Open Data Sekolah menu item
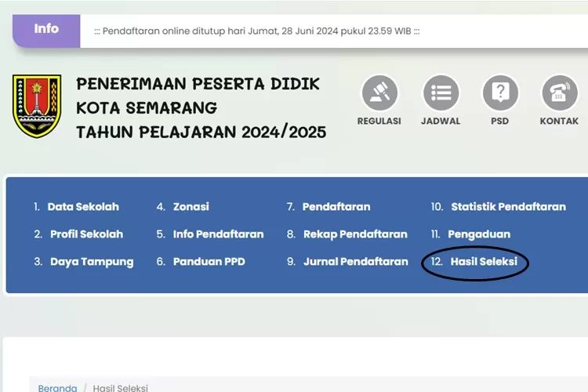 pyautogui.click(x=83, y=207)
